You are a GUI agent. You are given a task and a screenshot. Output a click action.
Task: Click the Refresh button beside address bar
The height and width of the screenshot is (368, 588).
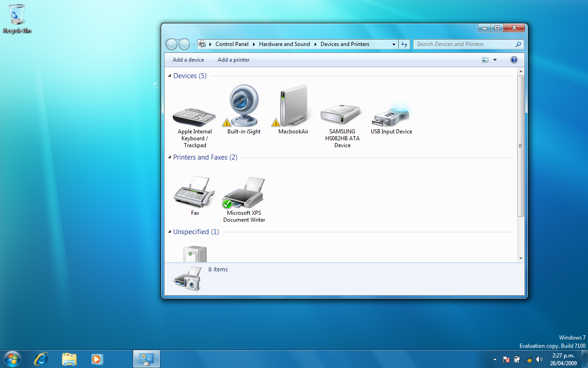pos(404,44)
